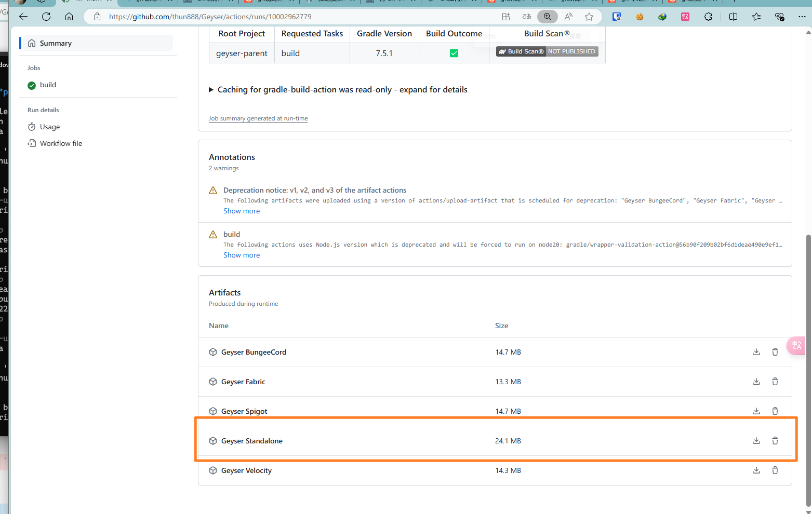Click the page's vertical scrollbar thumb
The width and height of the screenshot is (812, 514).
click(x=808, y=370)
